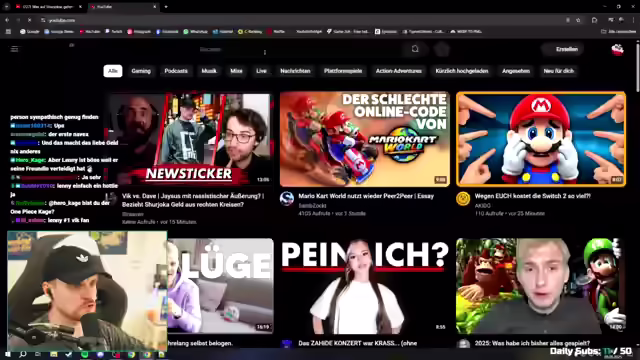
Task: Open the Mario Kart World Peer2Peer video title
Action: pyautogui.click(x=366, y=196)
